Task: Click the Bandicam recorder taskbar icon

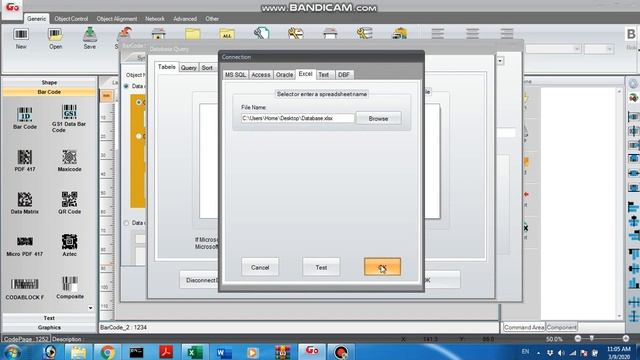Action: [x=341, y=352]
